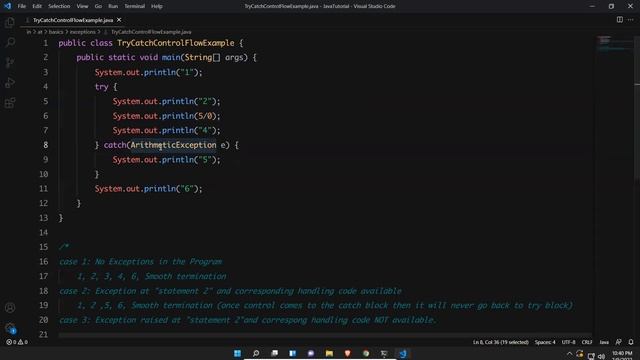Open the Manage gear icon

click(x=10, y=328)
